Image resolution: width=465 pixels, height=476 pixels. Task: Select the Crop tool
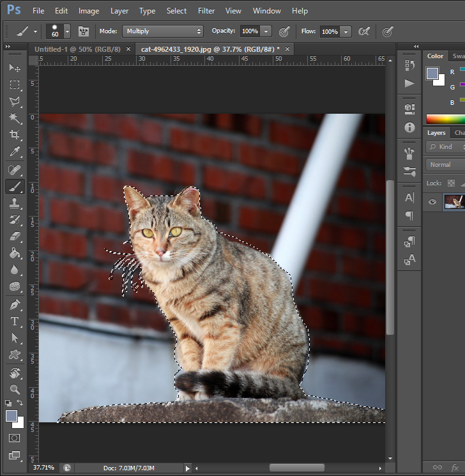15,134
